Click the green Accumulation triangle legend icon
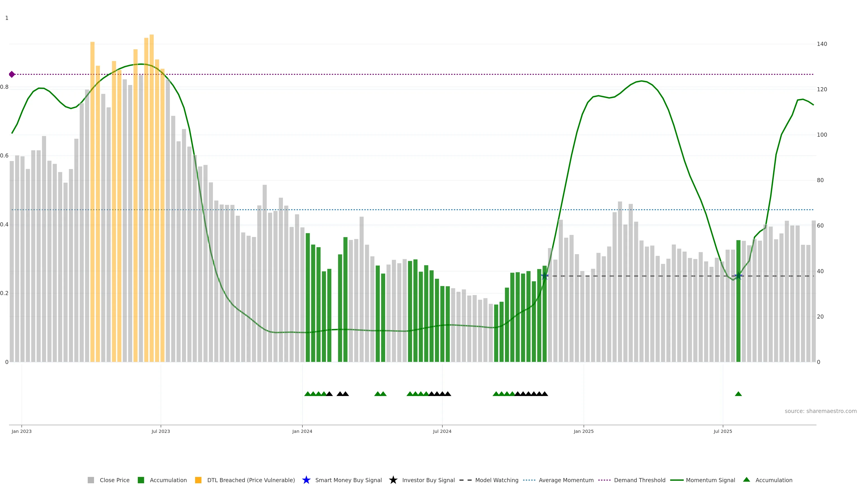Screen dimensions: 868x488 746,480
